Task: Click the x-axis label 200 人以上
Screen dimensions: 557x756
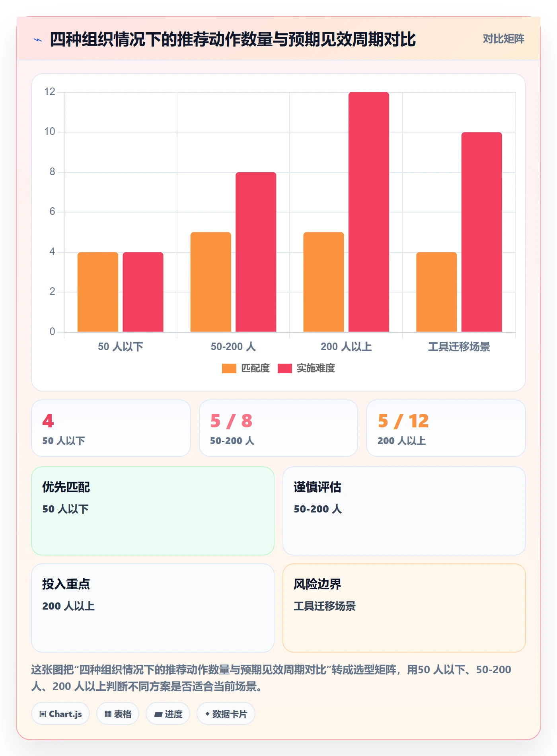Action: click(346, 347)
